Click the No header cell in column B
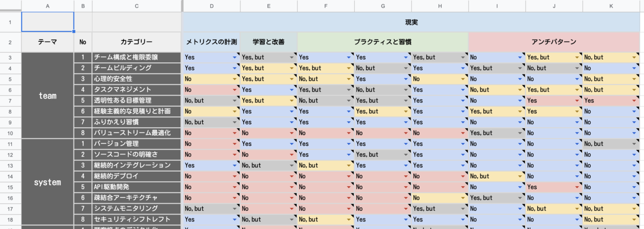Image resolution: width=644 pixels, height=229 pixels. 83,42
